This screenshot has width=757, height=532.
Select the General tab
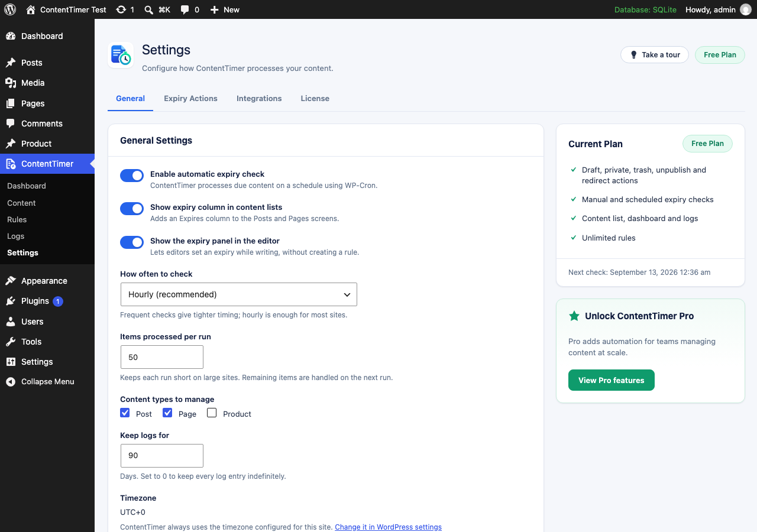[130, 98]
